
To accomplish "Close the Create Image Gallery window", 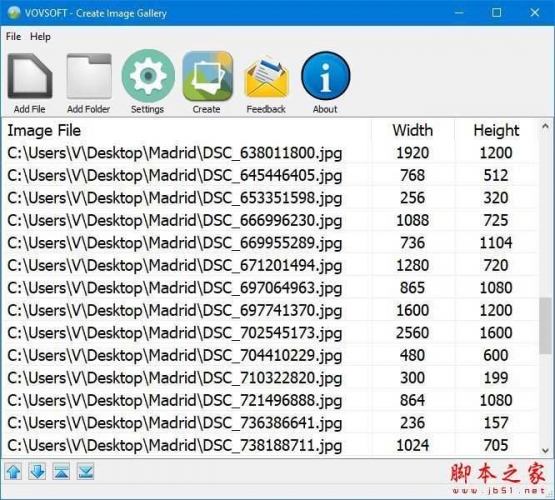I will click(x=534, y=13).
